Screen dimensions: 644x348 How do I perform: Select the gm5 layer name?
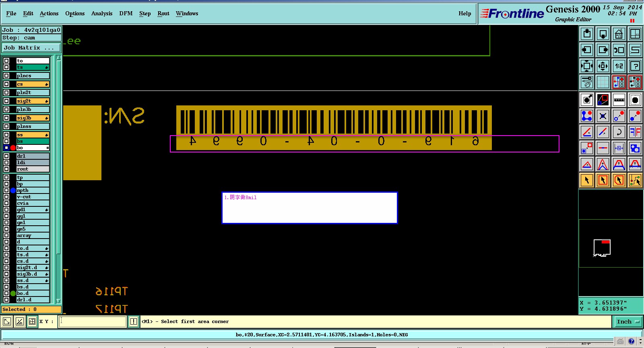(33, 229)
